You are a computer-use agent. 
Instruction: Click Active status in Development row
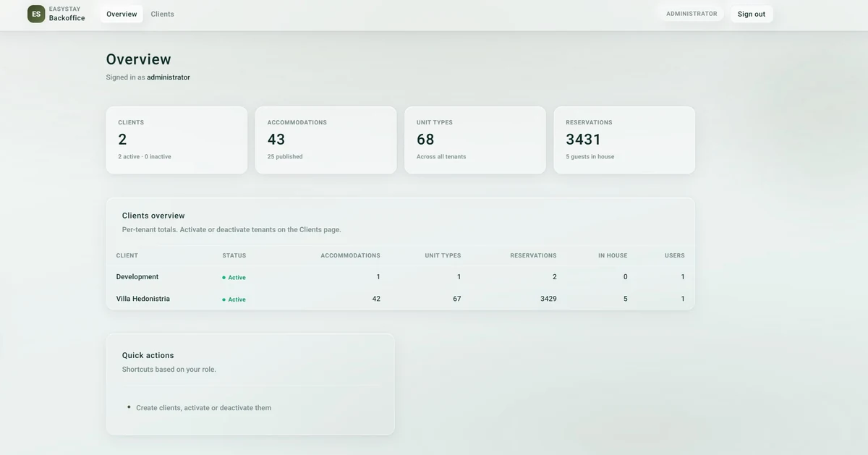pyautogui.click(x=234, y=278)
